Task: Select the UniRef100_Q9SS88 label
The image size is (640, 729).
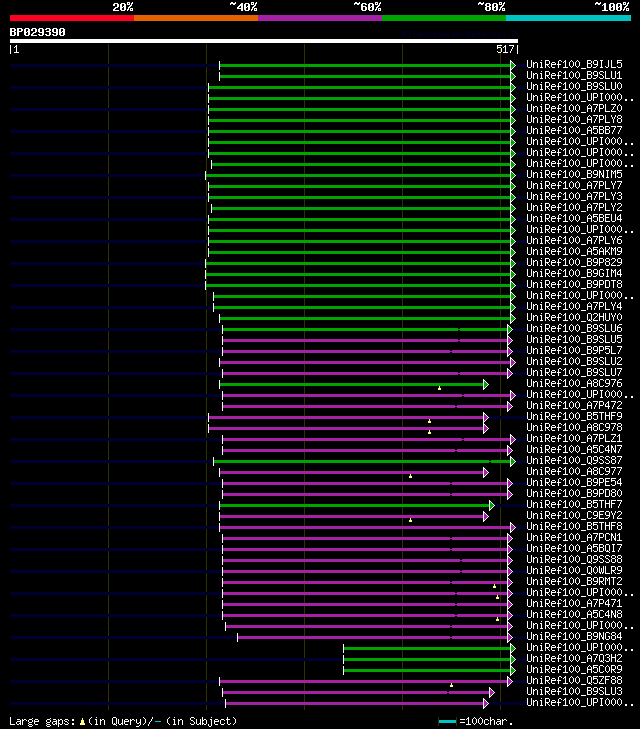Action: pyautogui.click(x=574, y=560)
